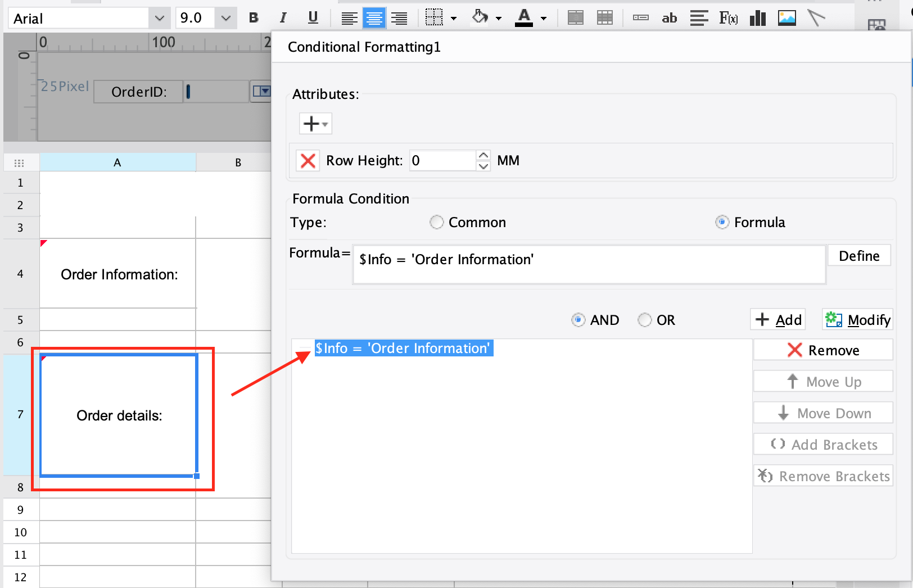Align text right

399,18
